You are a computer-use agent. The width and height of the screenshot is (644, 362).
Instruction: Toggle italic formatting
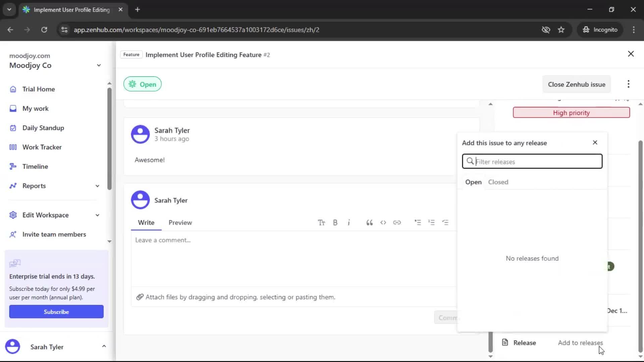[349, 222]
